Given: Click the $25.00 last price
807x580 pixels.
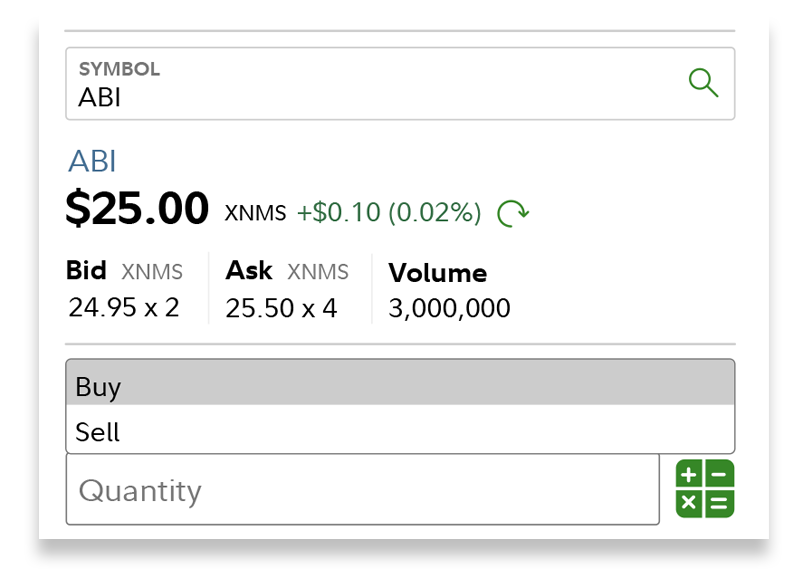Looking at the screenshot, I should pyautogui.click(x=137, y=208).
